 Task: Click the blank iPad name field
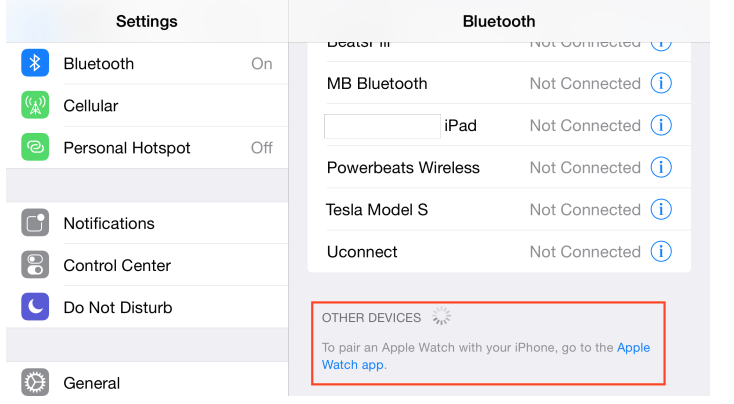(382, 126)
